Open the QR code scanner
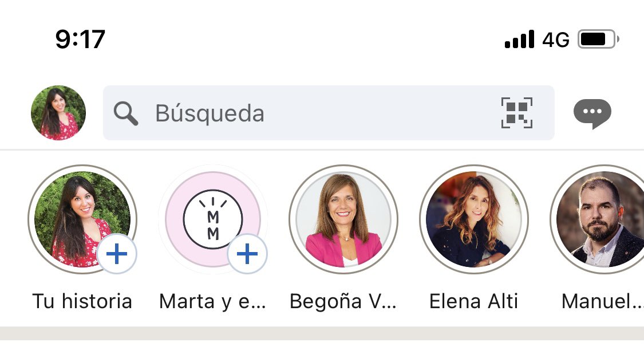Viewport: 644px width, 358px height. click(517, 113)
